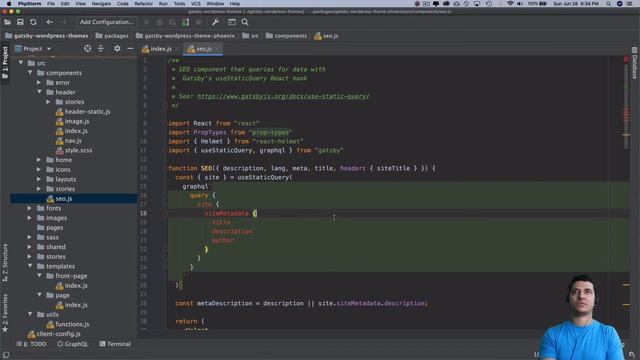The height and width of the screenshot is (360, 640).
Task: Navigate back with the arrow icon
Action: click(49, 22)
